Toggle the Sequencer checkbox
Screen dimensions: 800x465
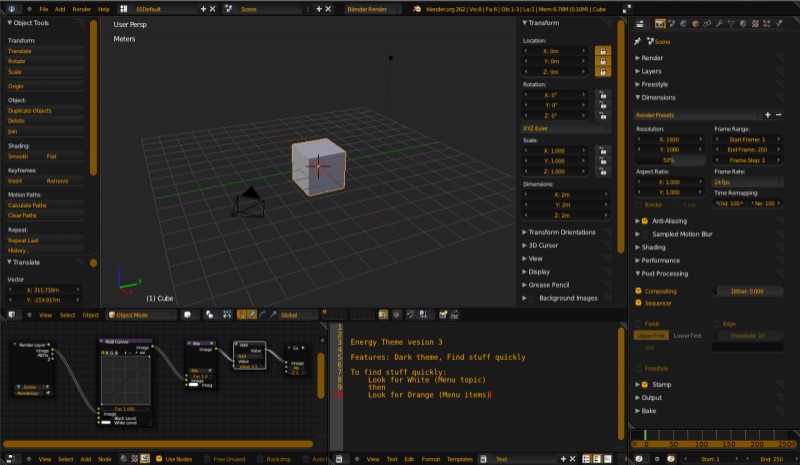tap(638, 303)
